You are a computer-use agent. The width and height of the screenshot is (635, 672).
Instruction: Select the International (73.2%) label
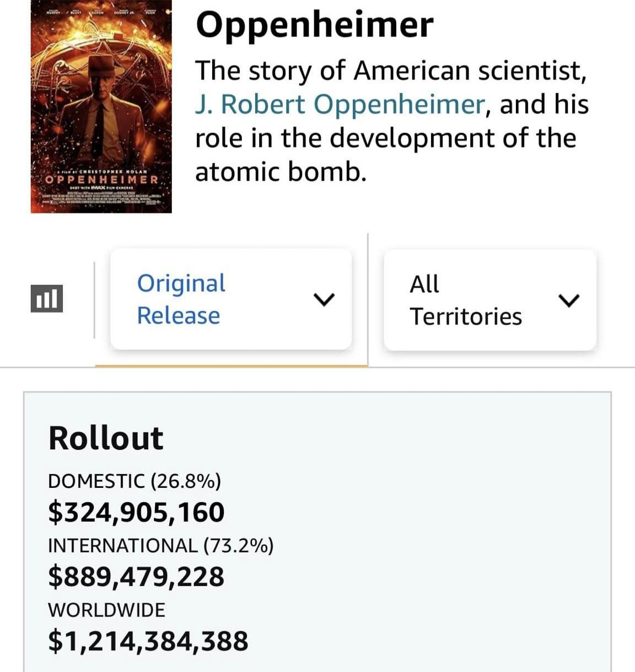click(x=160, y=546)
